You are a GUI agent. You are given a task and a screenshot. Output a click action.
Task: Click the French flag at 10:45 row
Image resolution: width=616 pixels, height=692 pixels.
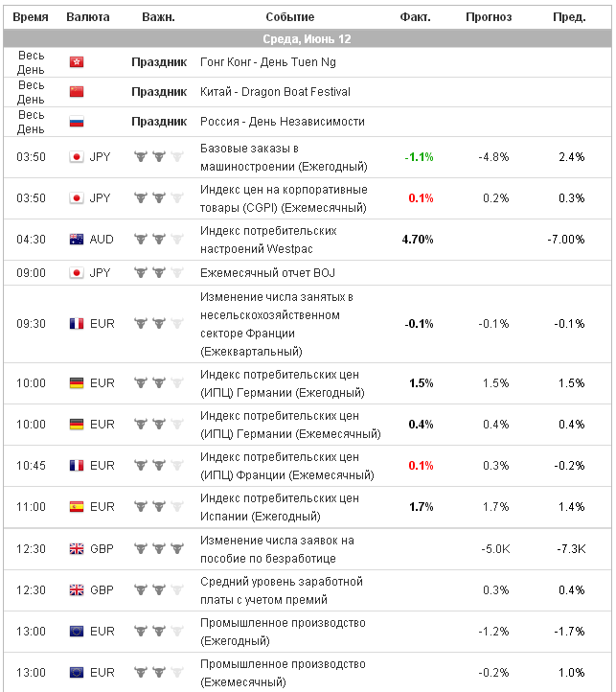(77, 466)
